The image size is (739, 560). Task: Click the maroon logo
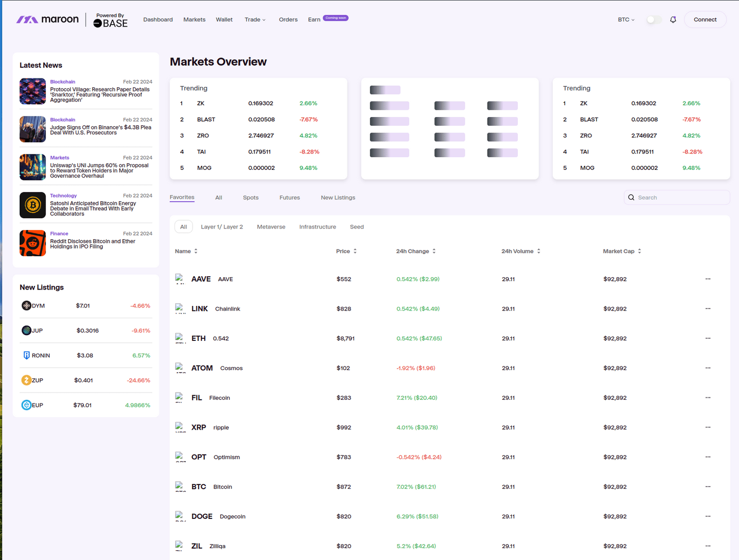click(47, 20)
